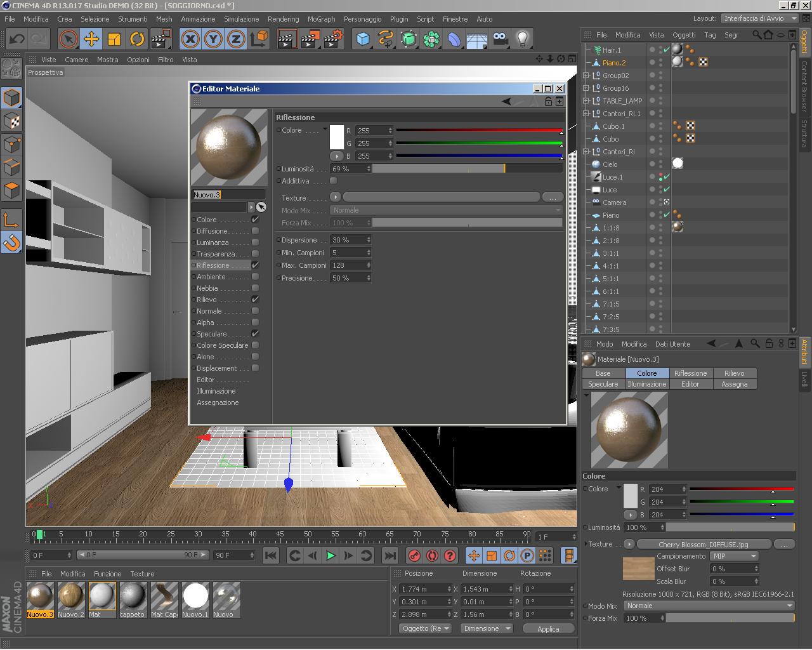Enable the Additiva checkbox
The width and height of the screenshot is (812, 650).
point(333,181)
